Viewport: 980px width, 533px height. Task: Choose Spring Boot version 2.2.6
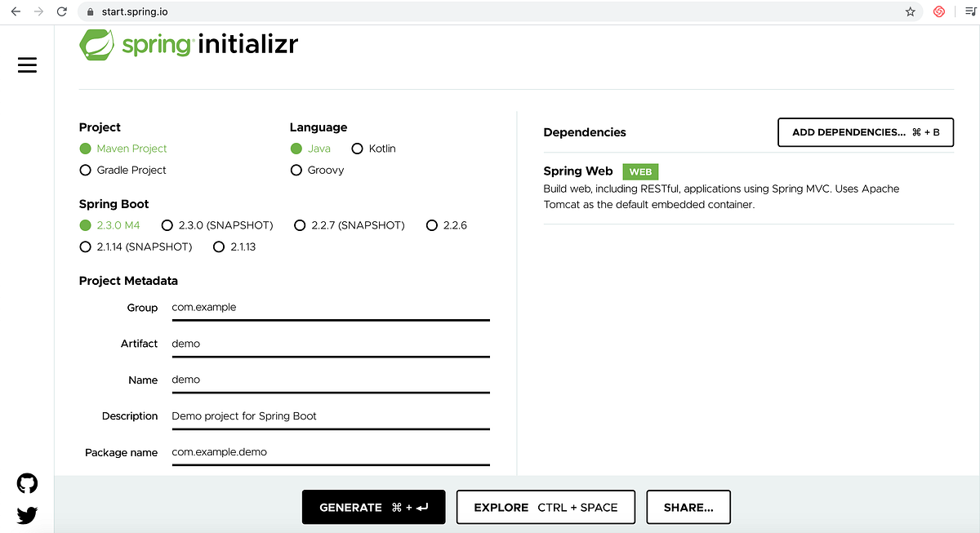431,224
